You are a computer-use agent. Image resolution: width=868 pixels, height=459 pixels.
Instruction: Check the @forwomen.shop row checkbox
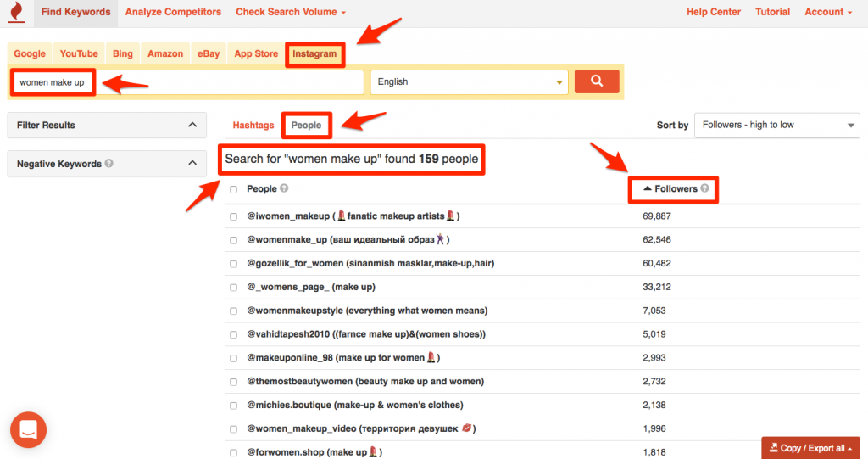pyautogui.click(x=234, y=453)
